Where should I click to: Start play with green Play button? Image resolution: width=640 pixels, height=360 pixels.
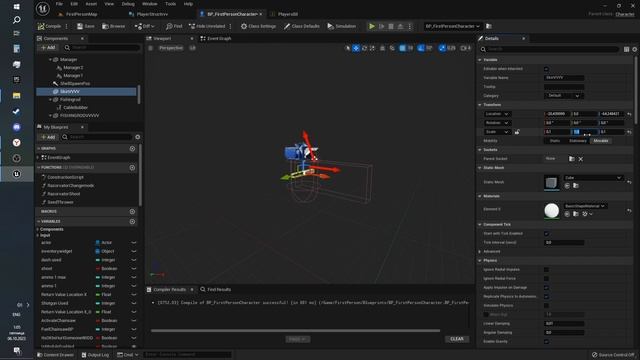[x=372, y=26]
